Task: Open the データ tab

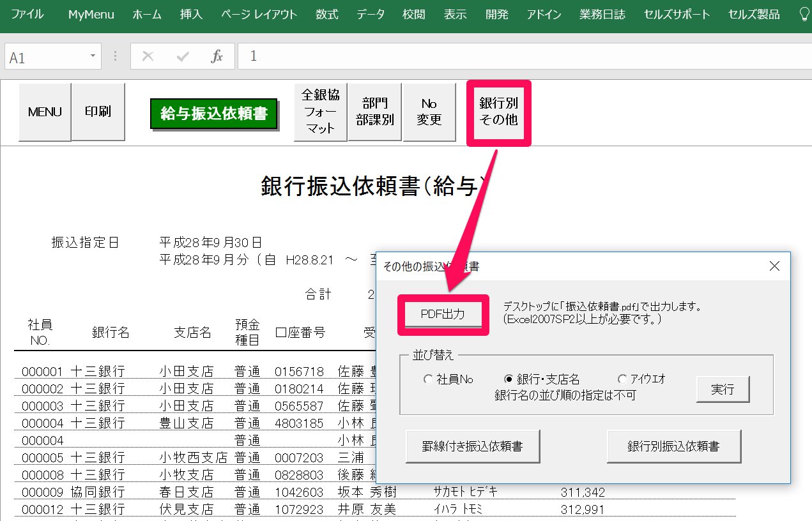Action: pos(371,14)
